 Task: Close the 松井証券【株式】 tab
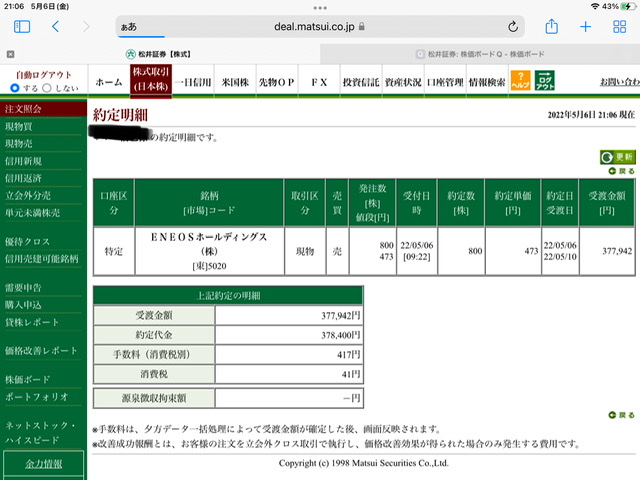tap(11, 54)
